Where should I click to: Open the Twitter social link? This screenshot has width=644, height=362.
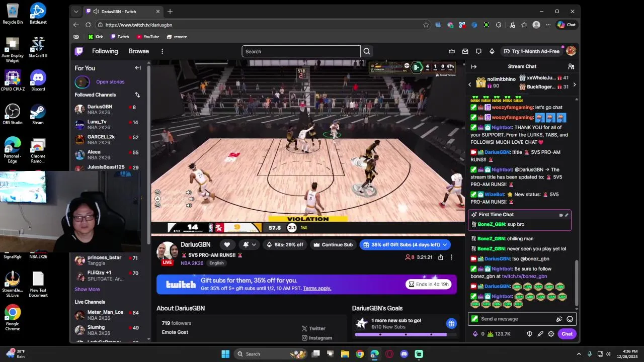coord(313,328)
